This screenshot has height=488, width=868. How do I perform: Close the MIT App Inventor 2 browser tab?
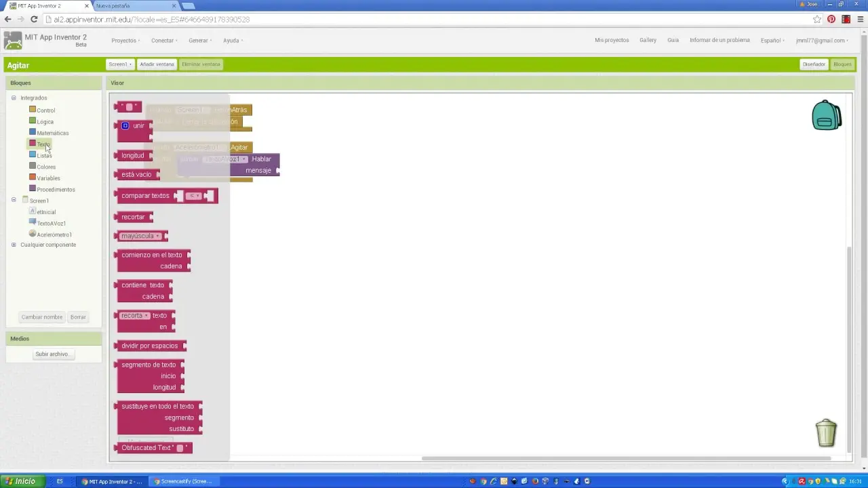tap(87, 6)
